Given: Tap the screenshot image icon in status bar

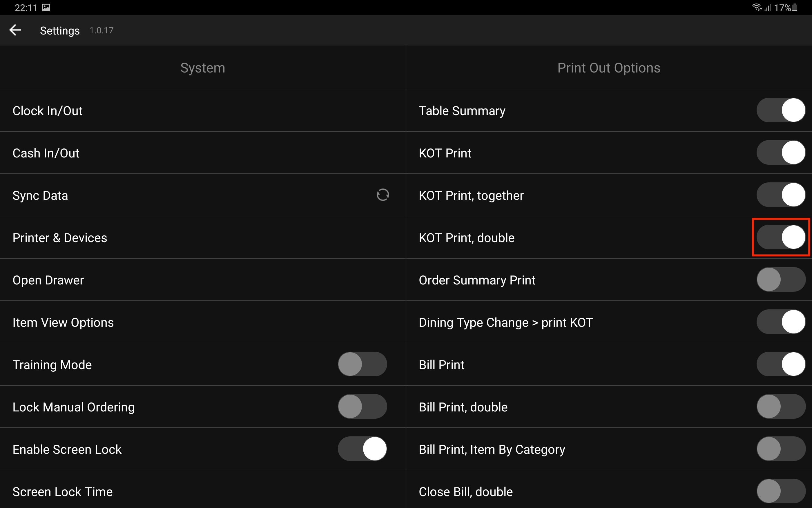Looking at the screenshot, I should [46, 7].
